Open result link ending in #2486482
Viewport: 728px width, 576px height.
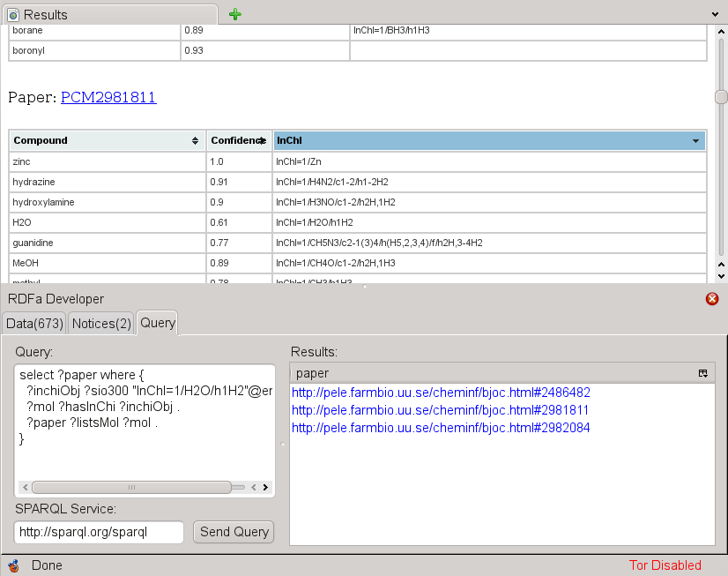(441, 393)
